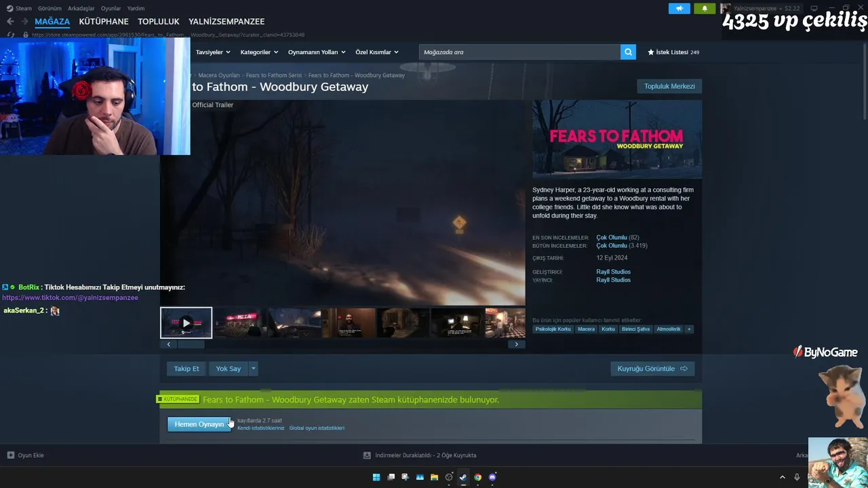Screen dimensions: 868x488
Task: Open the Macera Oyunları breadcrumb
Action: tap(219, 75)
